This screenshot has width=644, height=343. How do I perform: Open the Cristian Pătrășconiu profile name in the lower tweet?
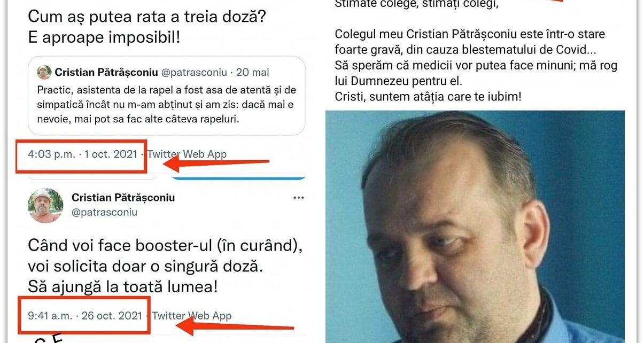click(123, 198)
